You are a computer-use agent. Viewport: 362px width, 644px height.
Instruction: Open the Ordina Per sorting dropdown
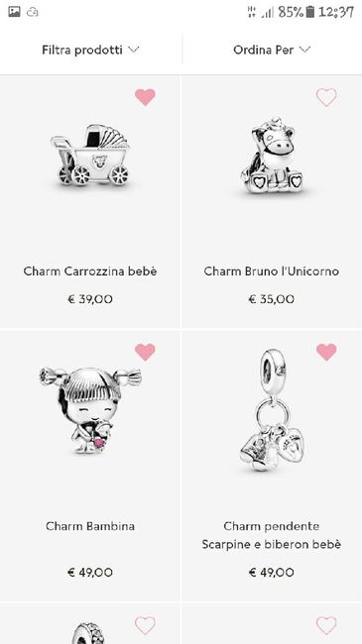point(272,50)
